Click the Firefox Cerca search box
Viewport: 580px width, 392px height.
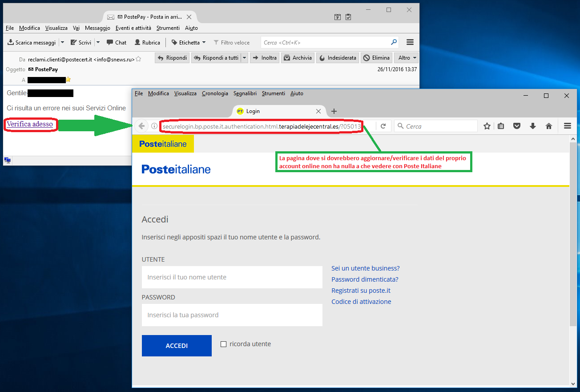436,126
